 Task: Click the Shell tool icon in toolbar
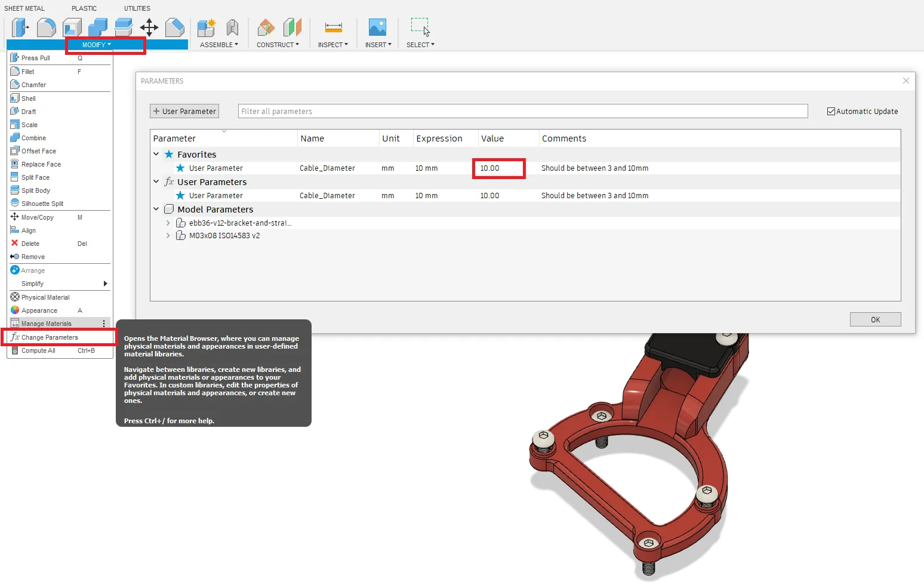pos(72,27)
